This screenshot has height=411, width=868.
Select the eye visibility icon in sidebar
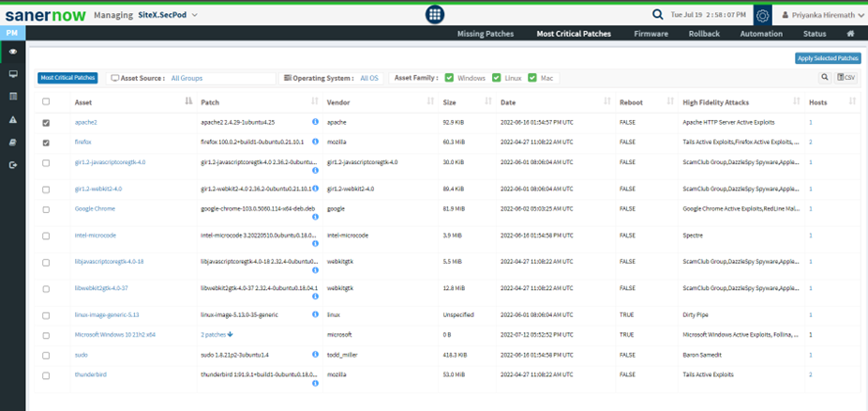click(13, 52)
